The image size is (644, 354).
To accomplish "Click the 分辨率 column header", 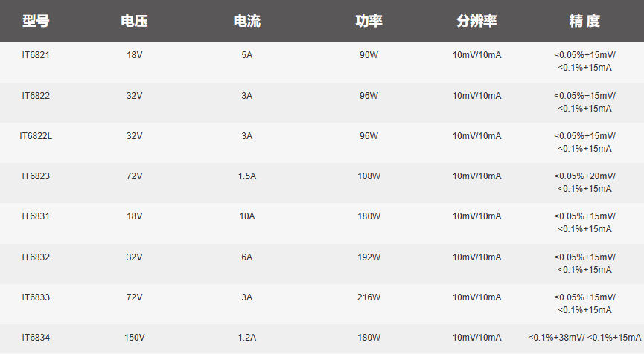I will (x=476, y=21).
